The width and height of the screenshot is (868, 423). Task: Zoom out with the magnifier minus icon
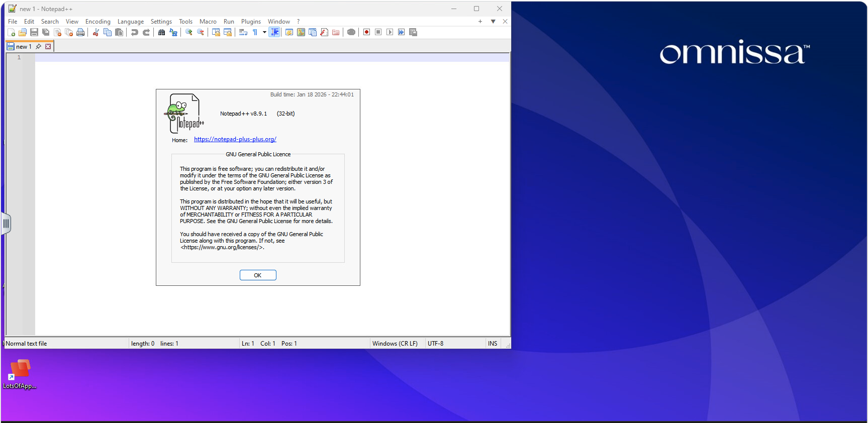click(x=201, y=32)
